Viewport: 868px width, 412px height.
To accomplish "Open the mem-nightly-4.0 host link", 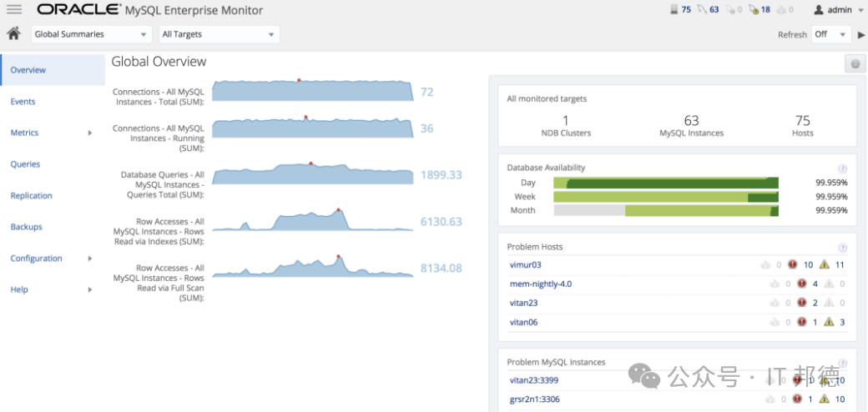I will [x=541, y=284].
